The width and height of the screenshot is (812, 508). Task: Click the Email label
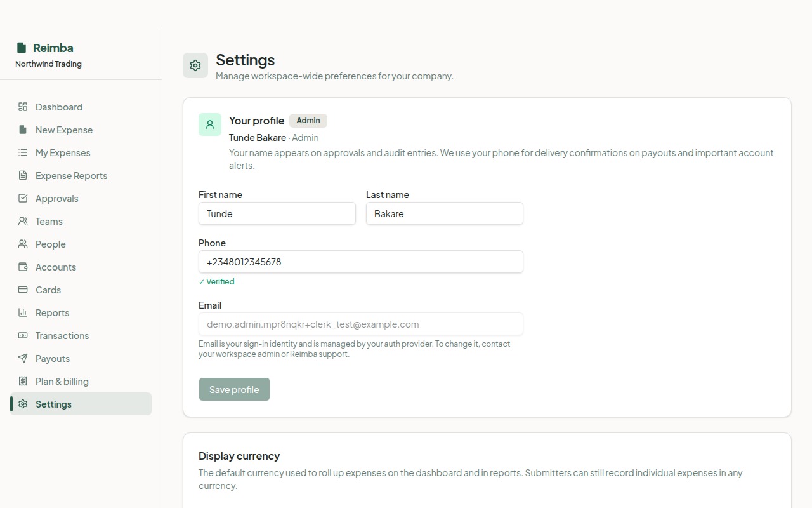coord(210,305)
